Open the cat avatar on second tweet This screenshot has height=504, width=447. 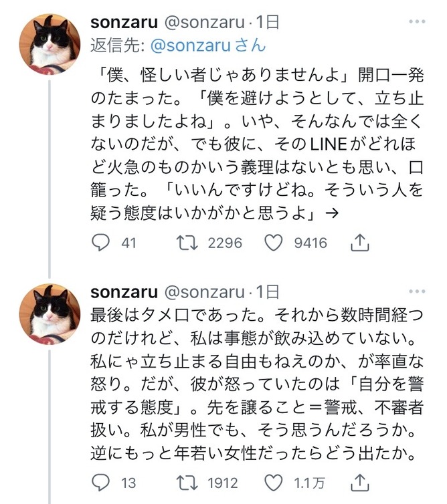(49, 313)
